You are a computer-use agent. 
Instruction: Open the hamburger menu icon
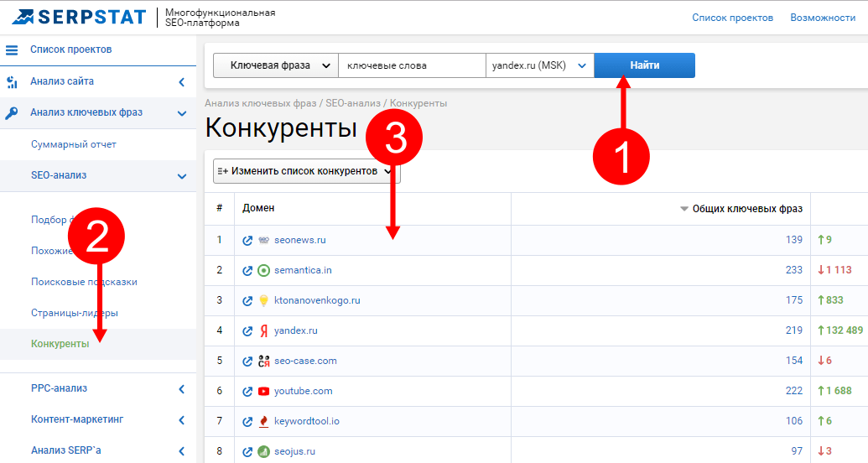tap(12, 49)
